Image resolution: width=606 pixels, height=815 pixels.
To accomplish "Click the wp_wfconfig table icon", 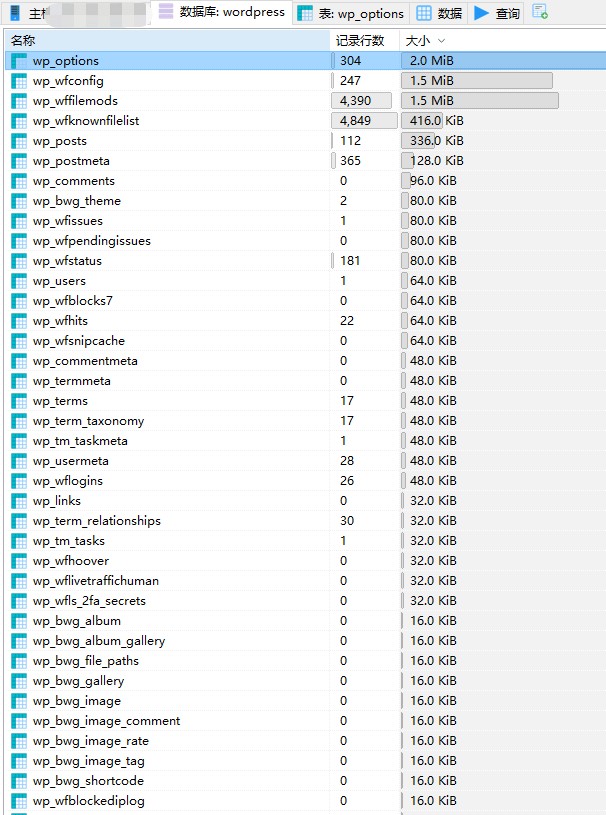I will coord(19,81).
